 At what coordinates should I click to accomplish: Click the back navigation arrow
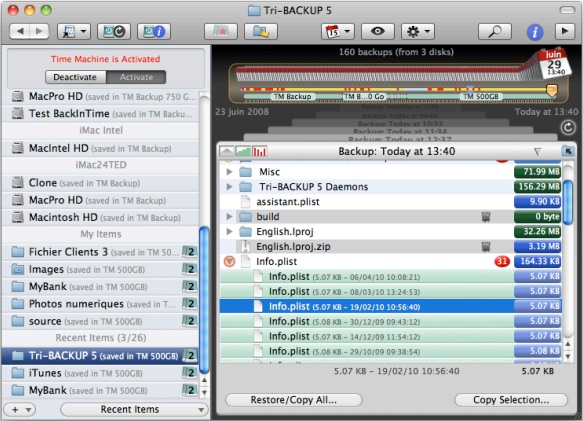(x=19, y=32)
